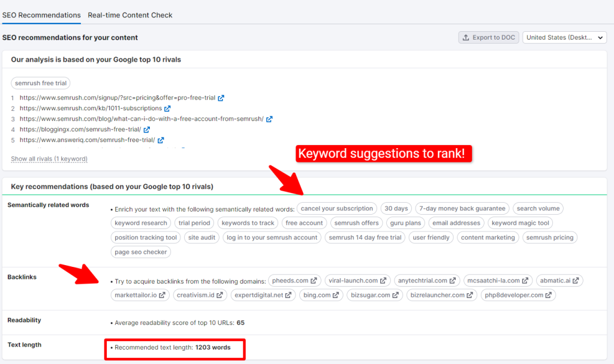The width and height of the screenshot is (614, 364).
Task: Open external link icon for free-account blog URL
Action: 269,119
